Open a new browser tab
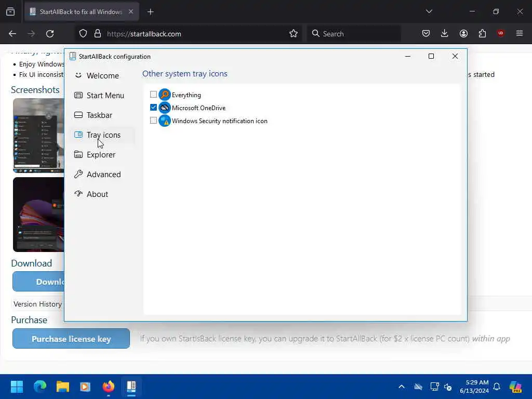532x399 pixels. [151, 12]
